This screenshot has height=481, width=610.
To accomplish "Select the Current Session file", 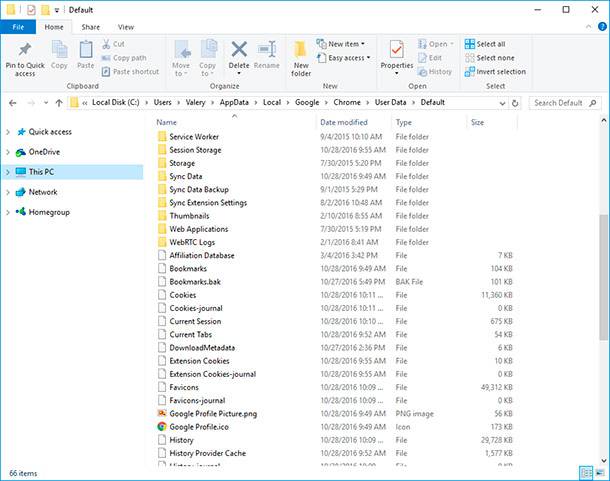I will pyautogui.click(x=195, y=321).
